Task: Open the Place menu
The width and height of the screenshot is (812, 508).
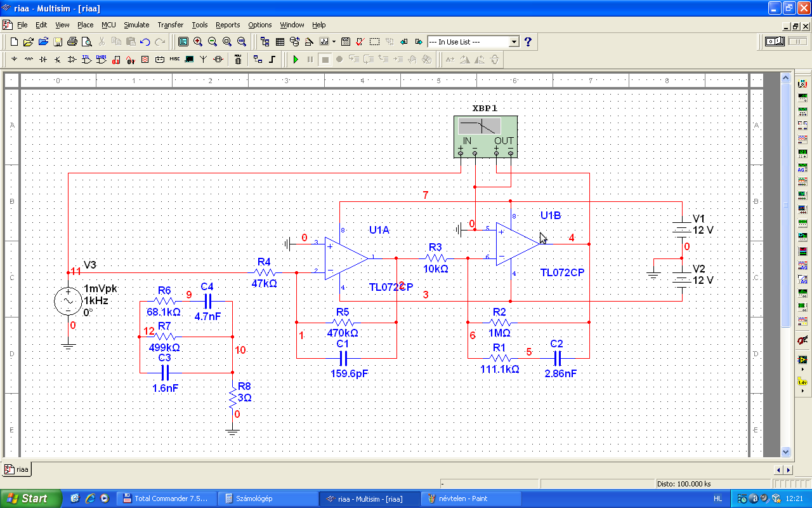Action: click(x=86, y=25)
